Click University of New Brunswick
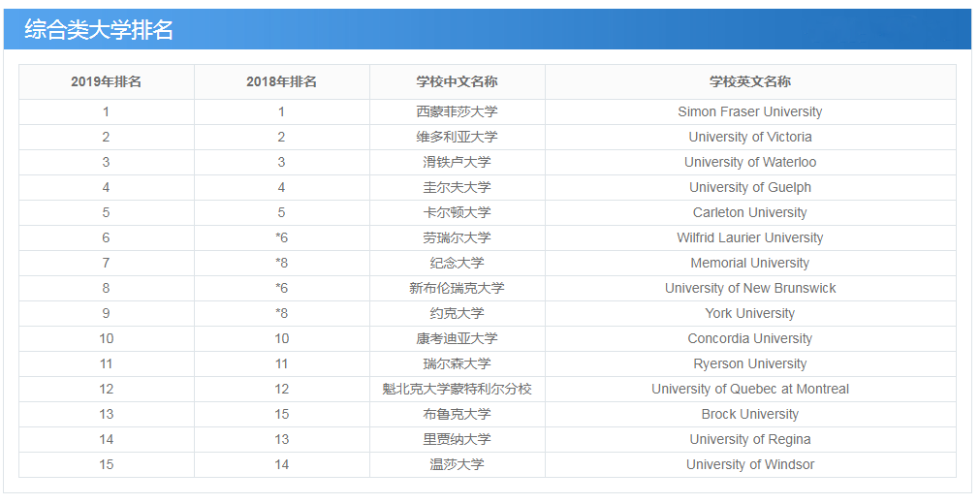 point(749,289)
